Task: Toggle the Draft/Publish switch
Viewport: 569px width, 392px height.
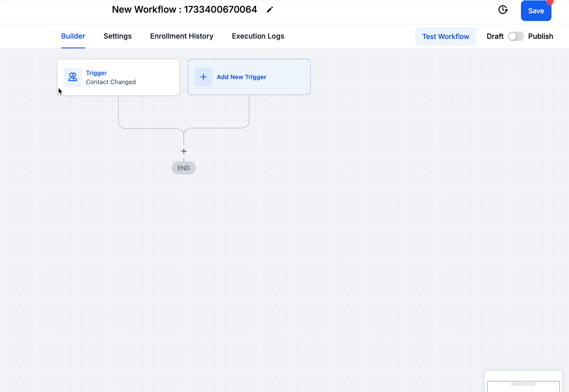Action: pyautogui.click(x=516, y=37)
